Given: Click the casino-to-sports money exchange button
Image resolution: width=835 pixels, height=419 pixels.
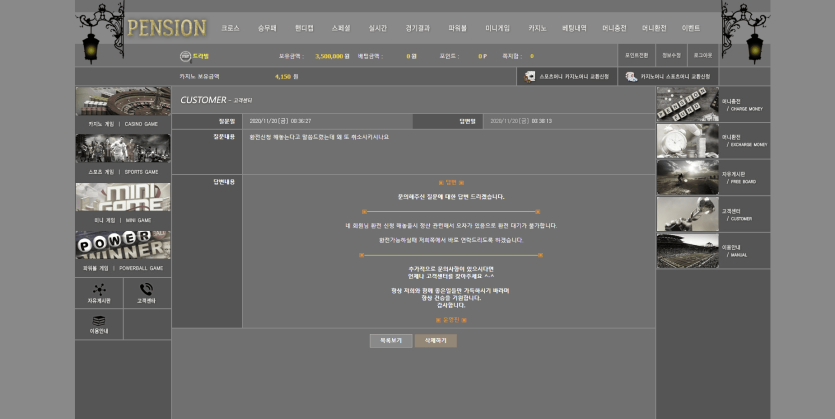Looking at the screenshot, I should click(x=668, y=77).
